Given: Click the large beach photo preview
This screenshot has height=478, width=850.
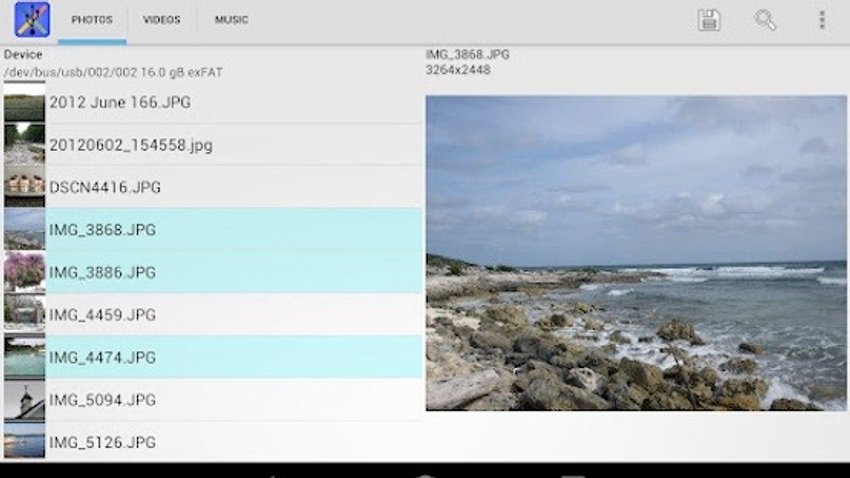Looking at the screenshot, I should [x=636, y=253].
